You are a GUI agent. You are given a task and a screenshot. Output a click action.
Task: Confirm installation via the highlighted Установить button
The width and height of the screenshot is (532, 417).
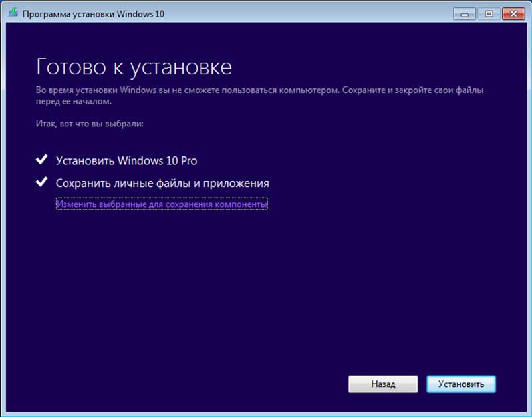(461, 384)
